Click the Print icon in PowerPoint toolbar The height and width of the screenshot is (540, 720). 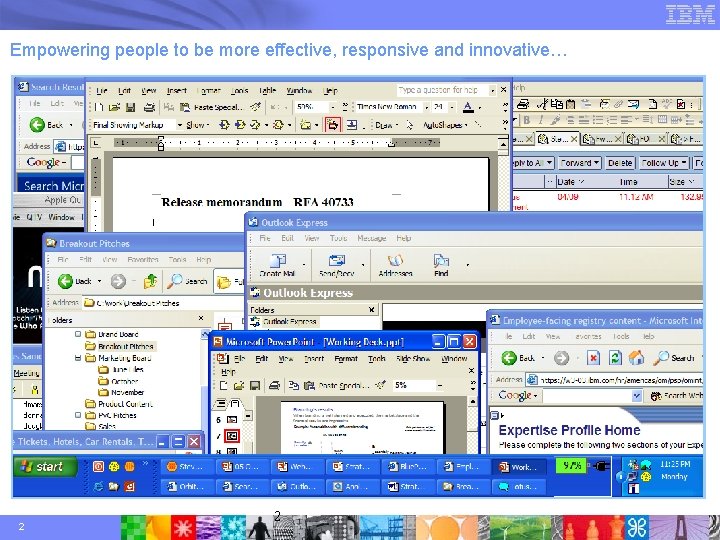pos(274,385)
